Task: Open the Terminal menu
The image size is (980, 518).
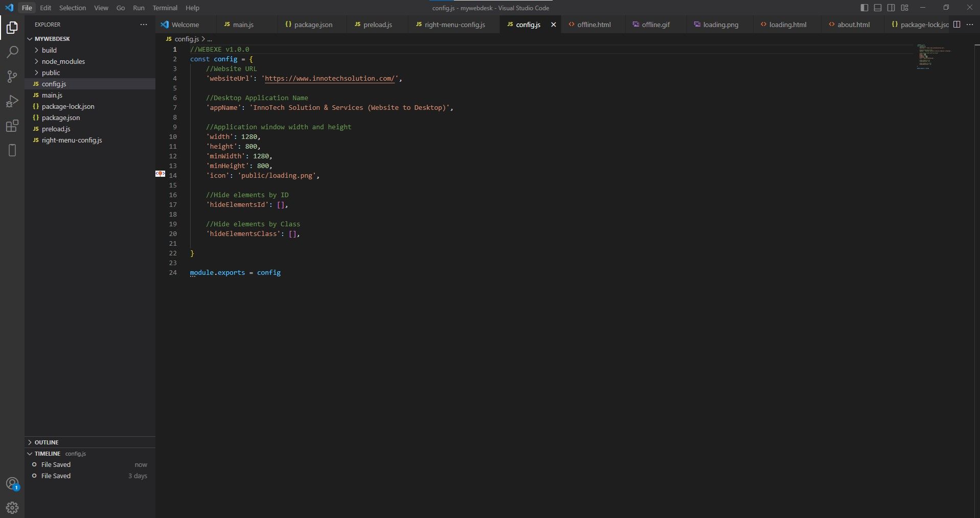Action: click(165, 8)
